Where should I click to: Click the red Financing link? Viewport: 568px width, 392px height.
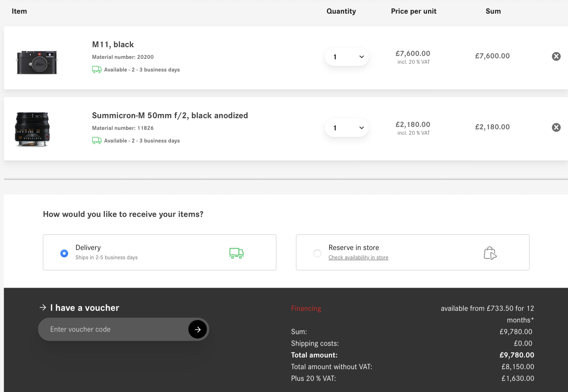point(306,308)
